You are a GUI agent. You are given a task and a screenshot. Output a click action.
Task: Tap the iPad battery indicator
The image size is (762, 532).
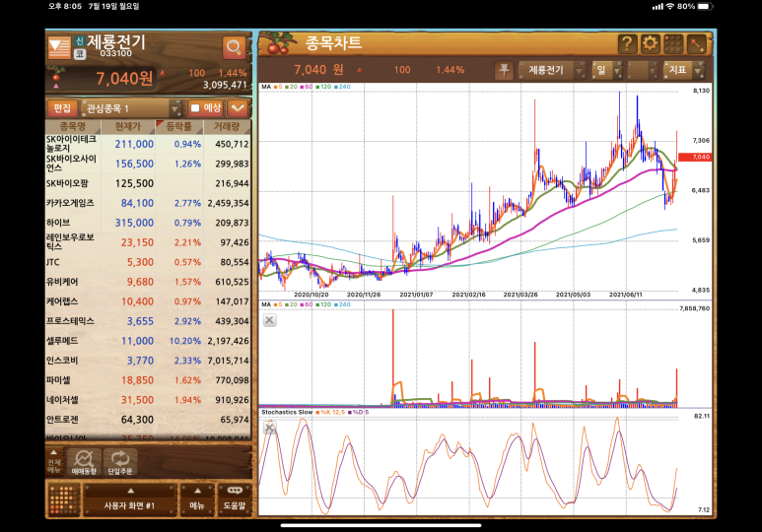(706, 6)
